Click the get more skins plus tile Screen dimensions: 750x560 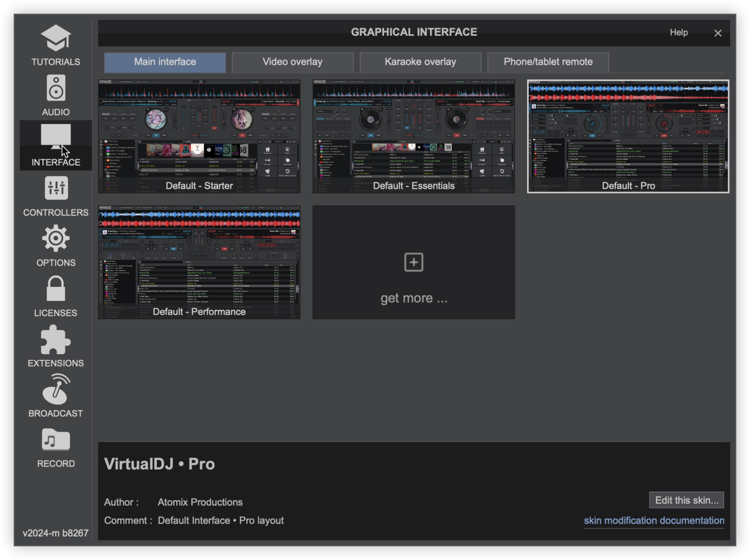coord(414,262)
